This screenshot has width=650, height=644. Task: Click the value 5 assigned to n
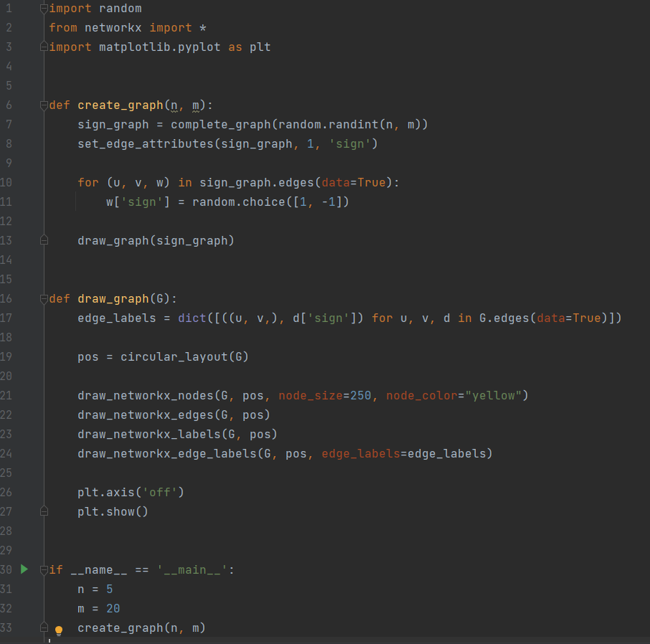(110, 589)
